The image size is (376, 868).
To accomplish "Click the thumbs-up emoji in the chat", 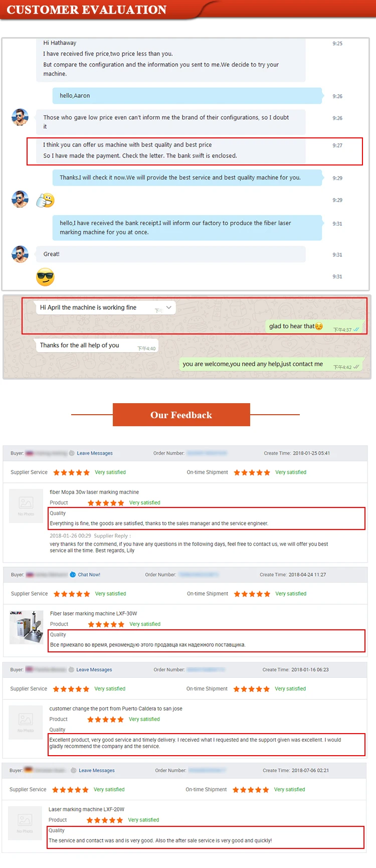I will pyautogui.click(x=45, y=201).
